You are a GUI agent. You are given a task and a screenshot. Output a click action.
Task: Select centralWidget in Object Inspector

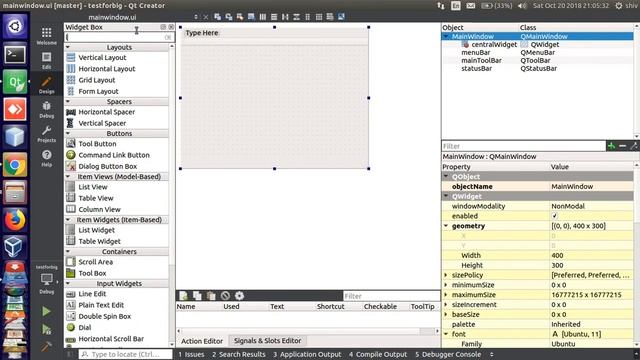pos(494,44)
